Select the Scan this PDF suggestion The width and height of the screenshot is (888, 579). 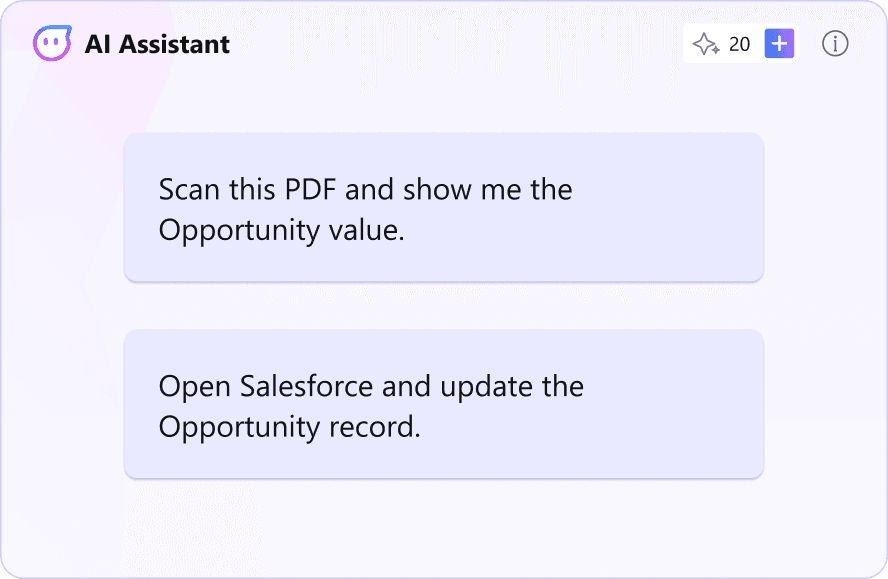point(443,208)
